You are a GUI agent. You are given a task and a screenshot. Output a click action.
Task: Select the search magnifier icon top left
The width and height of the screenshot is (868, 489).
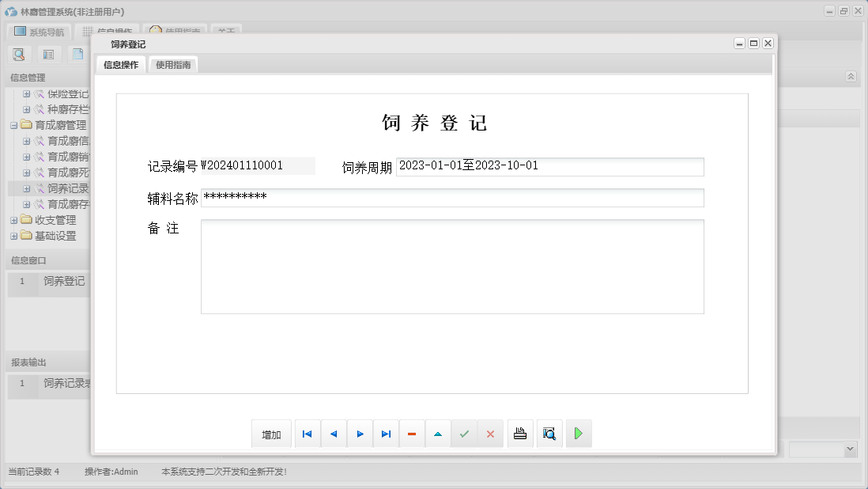pyautogui.click(x=19, y=54)
